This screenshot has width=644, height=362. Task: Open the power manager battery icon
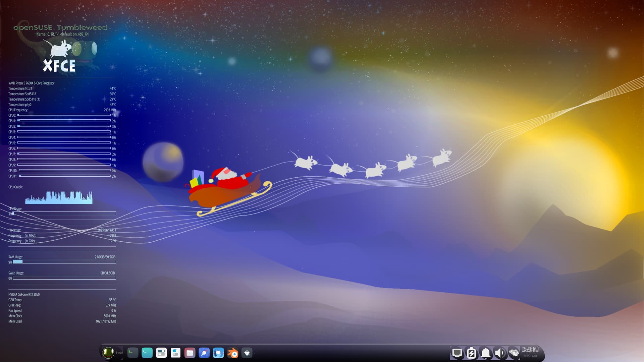(471, 353)
